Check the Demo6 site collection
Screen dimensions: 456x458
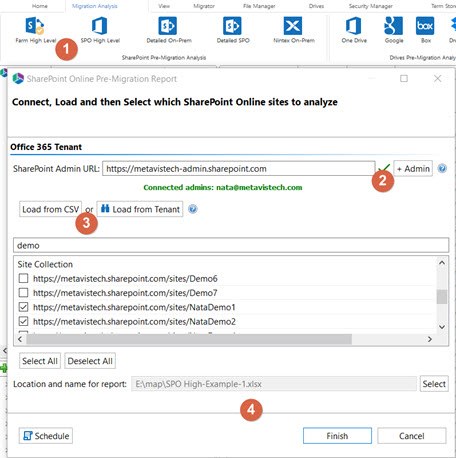[23, 278]
